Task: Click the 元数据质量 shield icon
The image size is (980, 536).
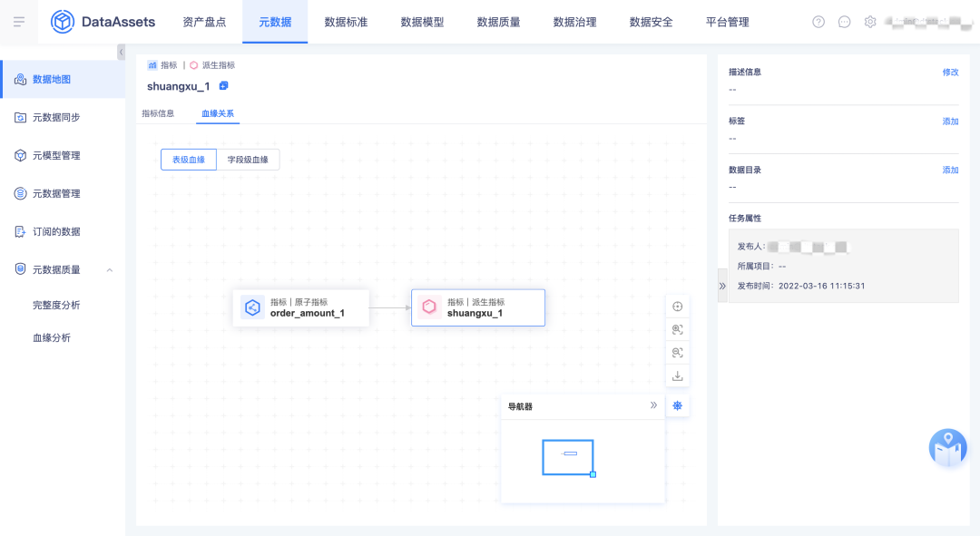Action: pos(20,269)
